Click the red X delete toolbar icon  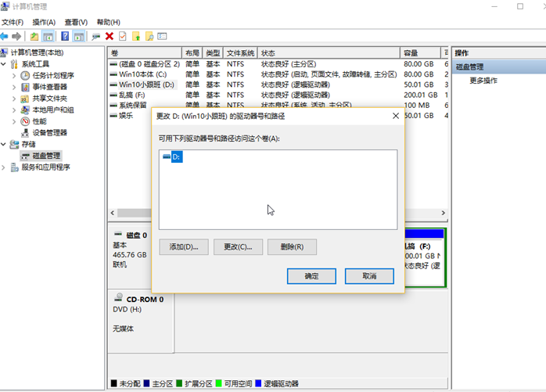pyautogui.click(x=109, y=36)
